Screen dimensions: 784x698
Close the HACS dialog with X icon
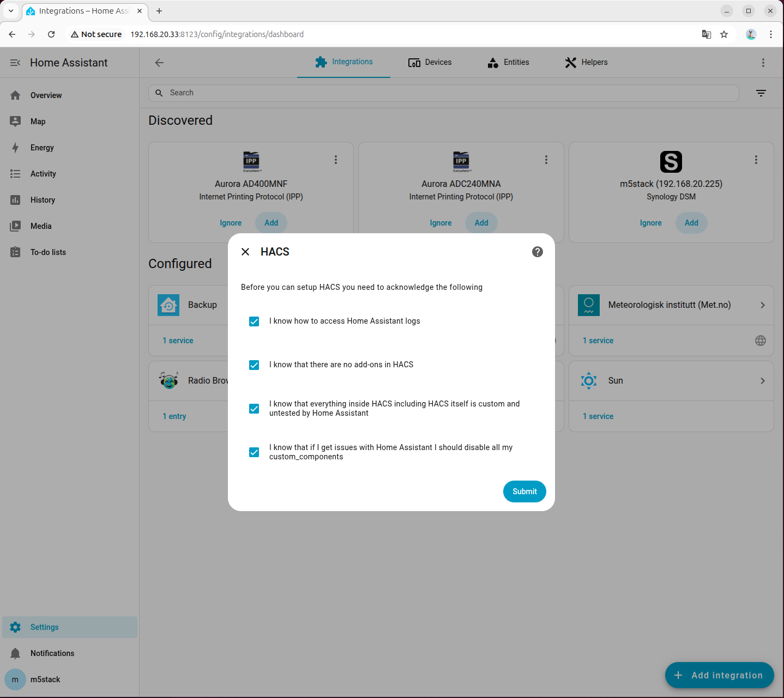coord(245,252)
